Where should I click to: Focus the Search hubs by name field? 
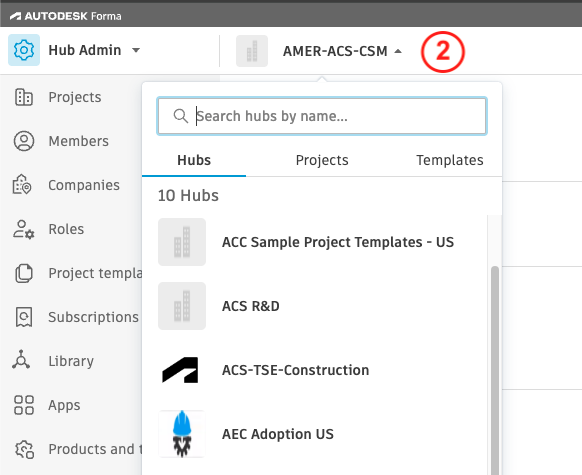click(322, 116)
